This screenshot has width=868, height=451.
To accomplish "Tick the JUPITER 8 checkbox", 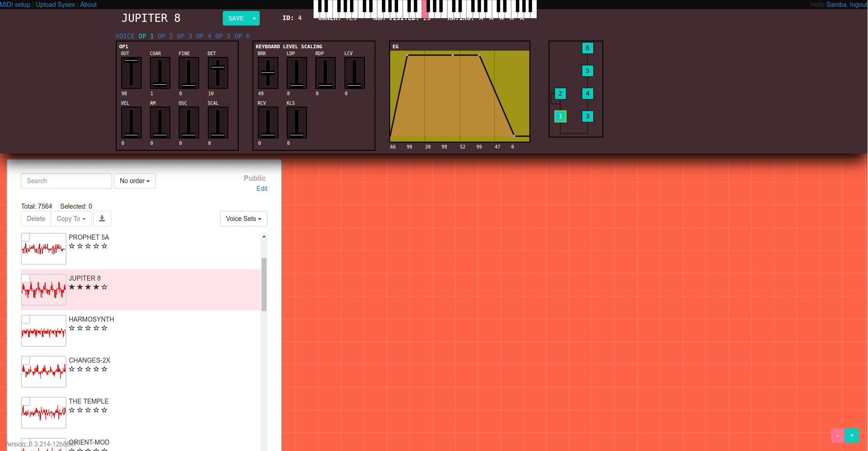I will point(26,278).
